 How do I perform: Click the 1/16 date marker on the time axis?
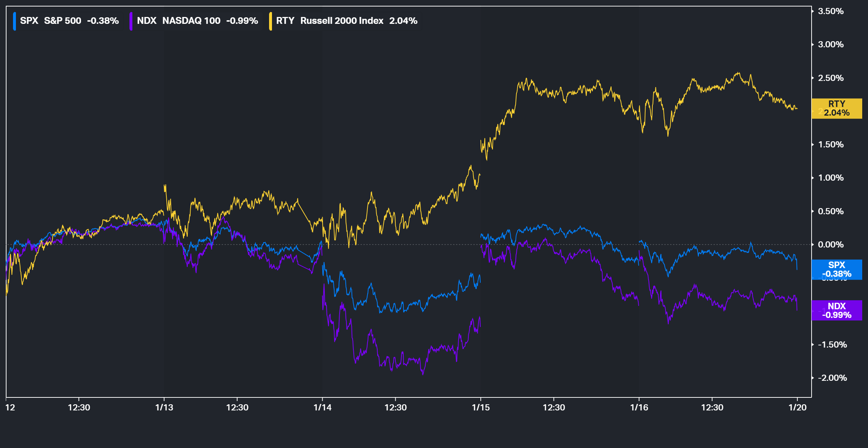click(x=639, y=408)
